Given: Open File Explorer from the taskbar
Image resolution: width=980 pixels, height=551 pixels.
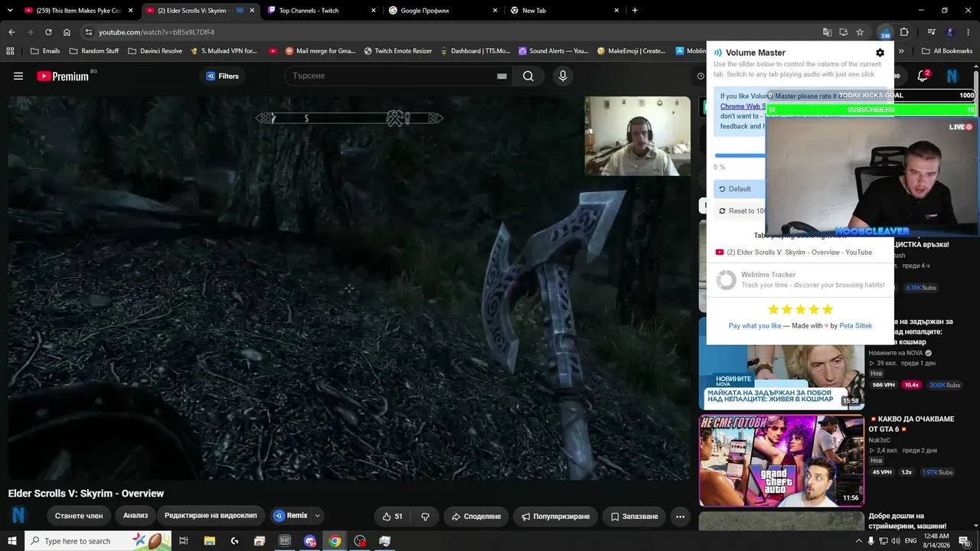Looking at the screenshot, I should [x=209, y=541].
